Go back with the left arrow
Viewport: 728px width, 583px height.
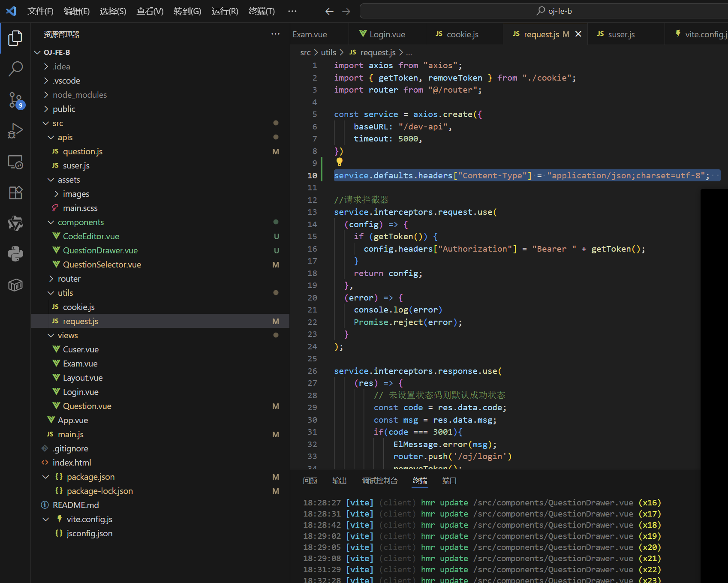[329, 12]
